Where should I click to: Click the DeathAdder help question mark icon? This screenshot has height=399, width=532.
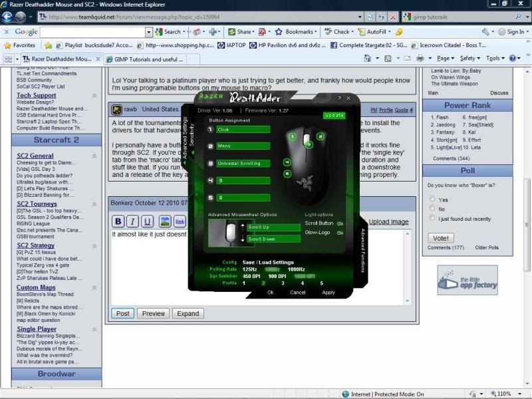[x=340, y=98]
